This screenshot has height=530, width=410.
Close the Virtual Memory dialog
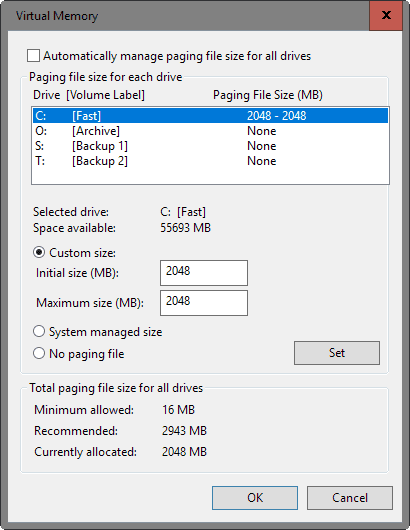(386, 15)
